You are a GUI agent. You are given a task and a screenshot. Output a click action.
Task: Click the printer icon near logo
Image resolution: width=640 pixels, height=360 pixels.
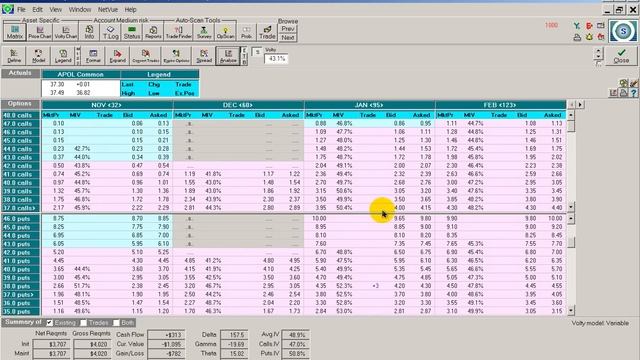coord(577,38)
